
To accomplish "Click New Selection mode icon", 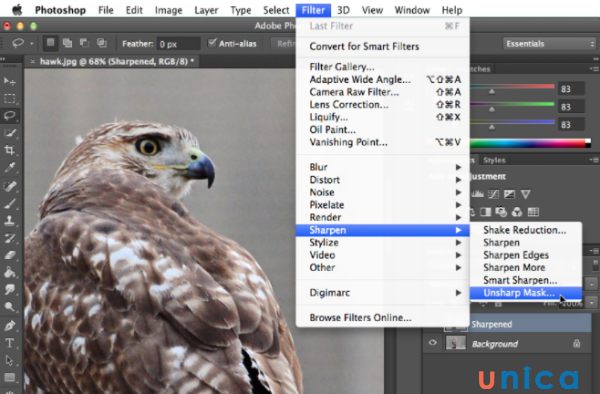I will pos(51,43).
